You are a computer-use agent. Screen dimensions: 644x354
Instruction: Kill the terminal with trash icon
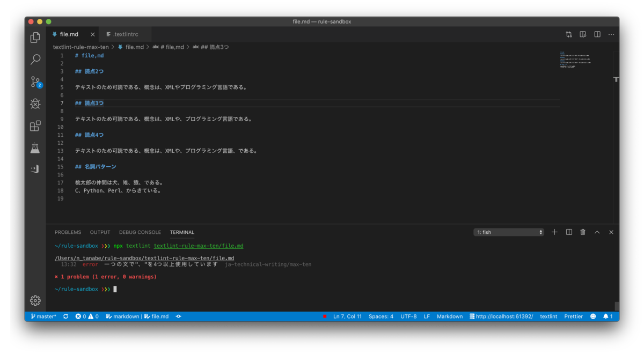click(583, 232)
